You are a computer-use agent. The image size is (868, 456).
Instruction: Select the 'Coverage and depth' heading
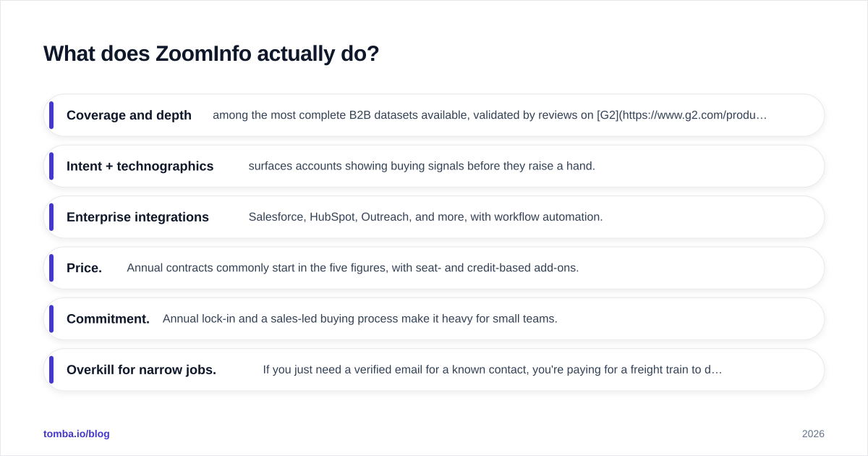coord(129,115)
